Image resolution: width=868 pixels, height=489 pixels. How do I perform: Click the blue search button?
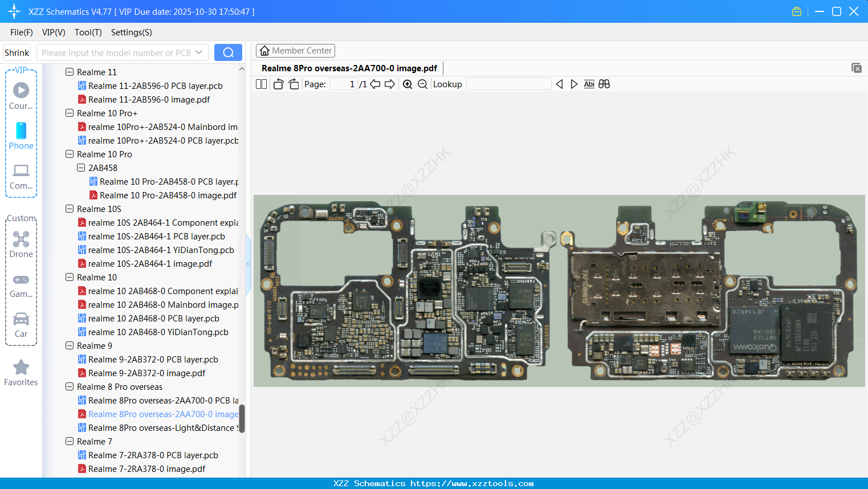pyautogui.click(x=228, y=52)
